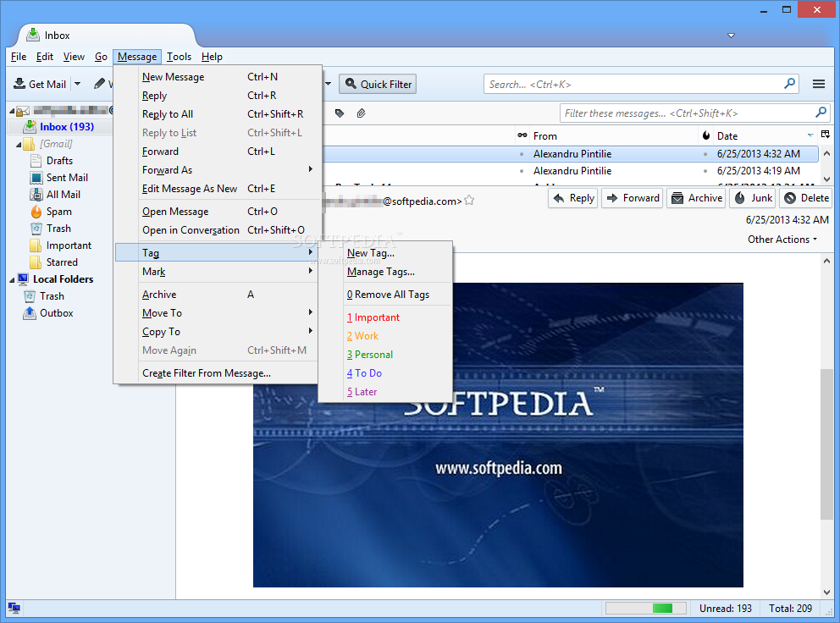Click the thread glasses column icon
The width and height of the screenshot is (840, 623).
(522, 135)
